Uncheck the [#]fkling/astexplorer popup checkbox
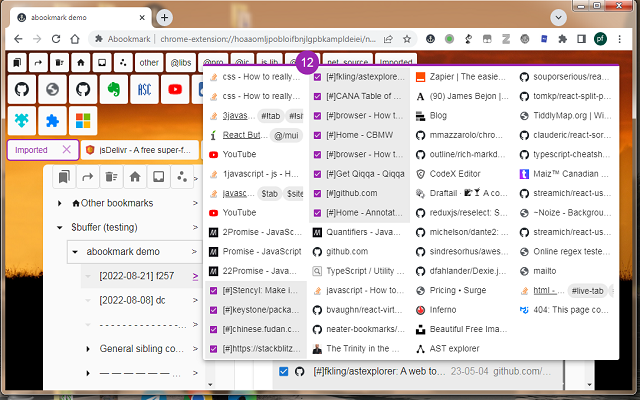The height and width of the screenshot is (400, 640). tap(318, 77)
